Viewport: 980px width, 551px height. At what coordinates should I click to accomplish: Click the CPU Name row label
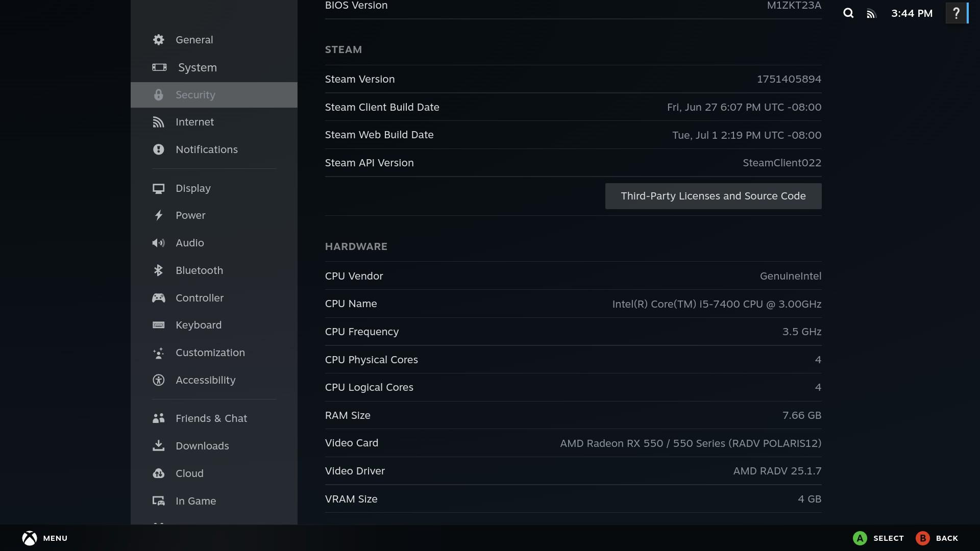tap(351, 304)
